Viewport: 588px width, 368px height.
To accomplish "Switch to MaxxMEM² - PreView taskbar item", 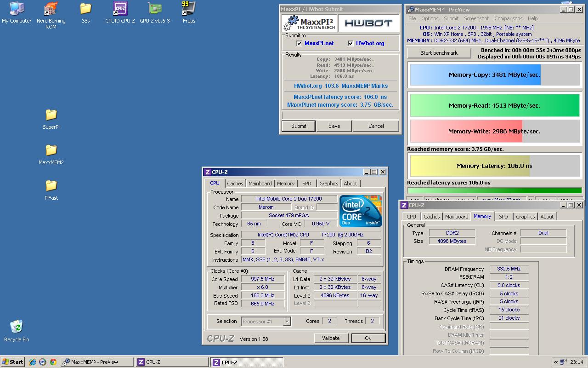I will point(97,362).
